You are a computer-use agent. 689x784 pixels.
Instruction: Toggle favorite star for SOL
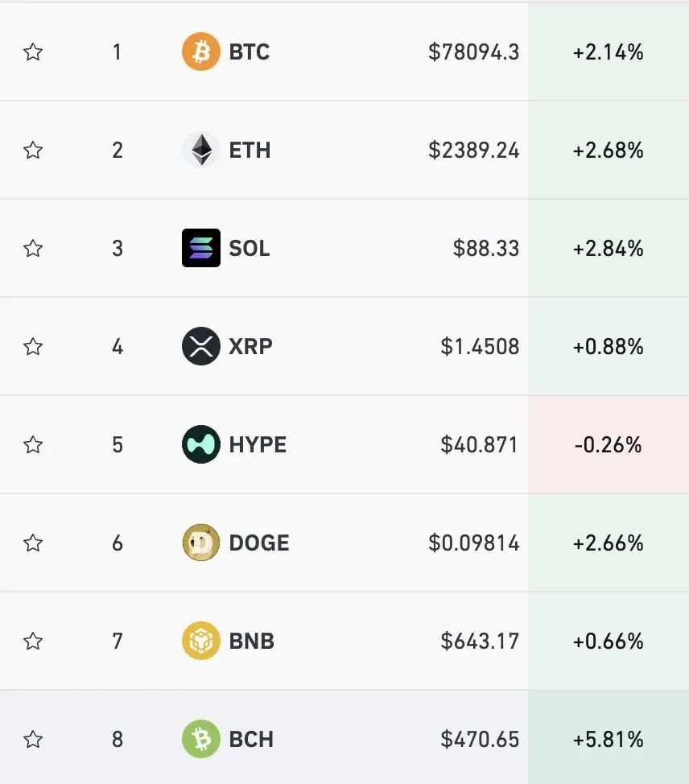(33, 248)
